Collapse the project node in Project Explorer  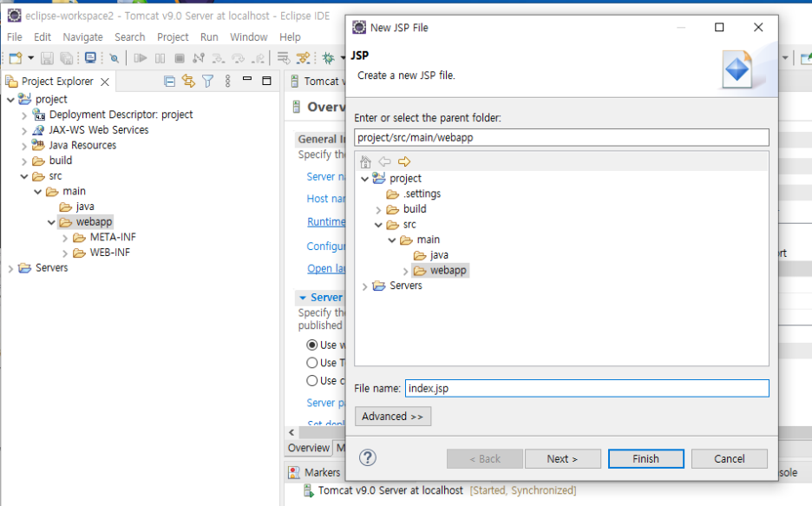pyautogui.click(x=11, y=100)
